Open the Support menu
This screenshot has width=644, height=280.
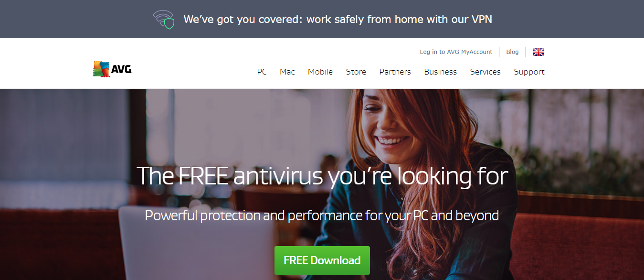pyautogui.click(x=529, y=72)
